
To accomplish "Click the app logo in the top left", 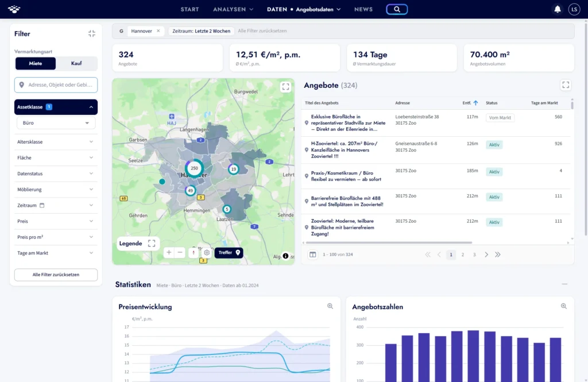I will (14, 9).
